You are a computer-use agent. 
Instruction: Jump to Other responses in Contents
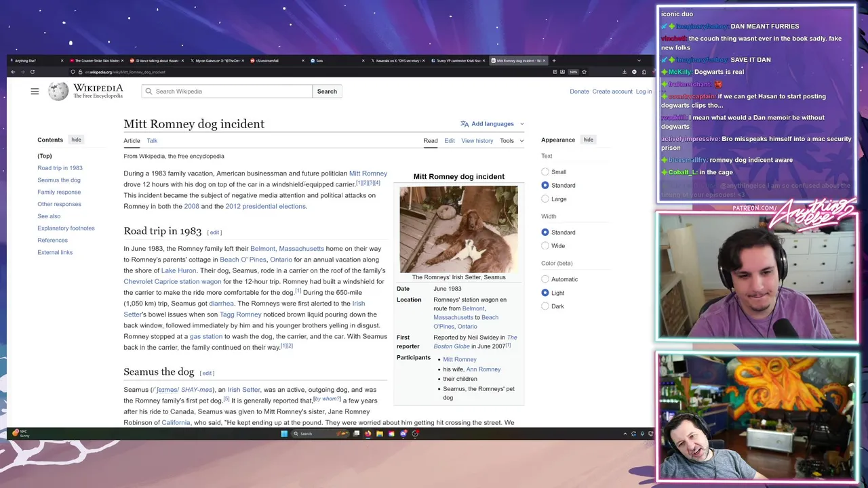[x=59, y=204]
